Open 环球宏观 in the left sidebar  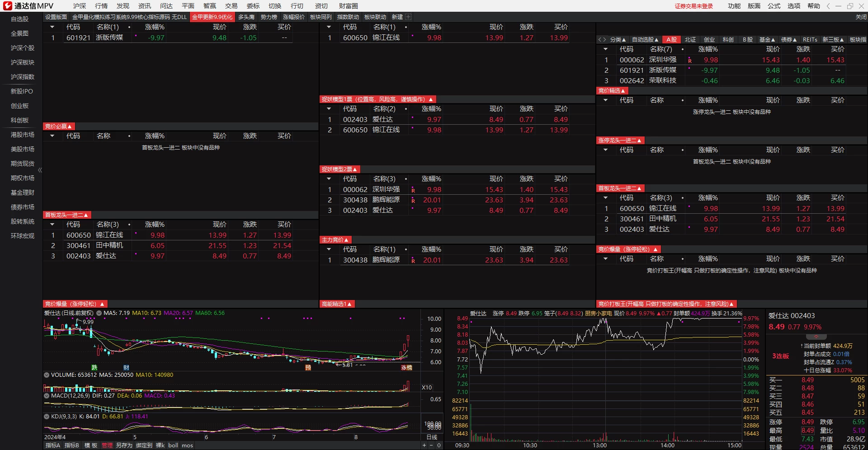point(23,236)
